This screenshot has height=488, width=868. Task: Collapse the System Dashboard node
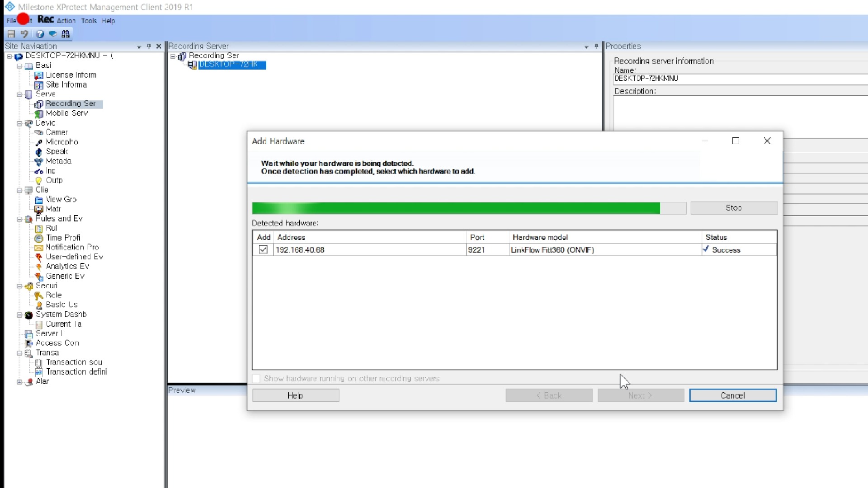click(19, 315)
